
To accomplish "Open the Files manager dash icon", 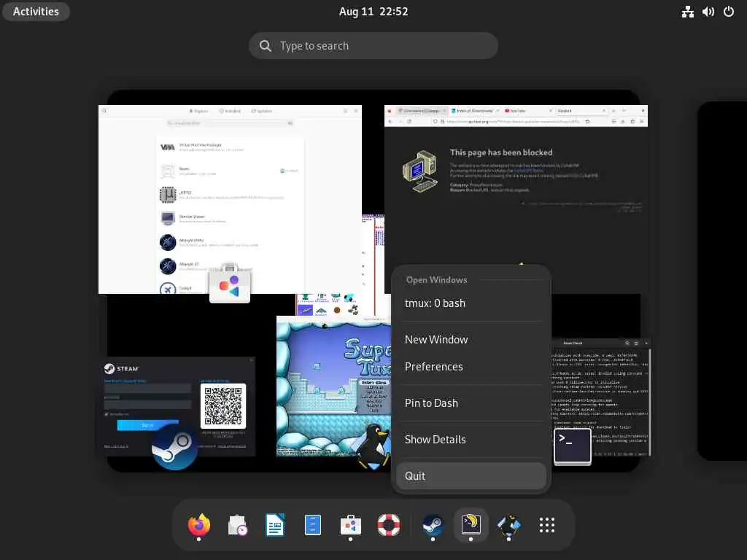I will tap(313, 525).
